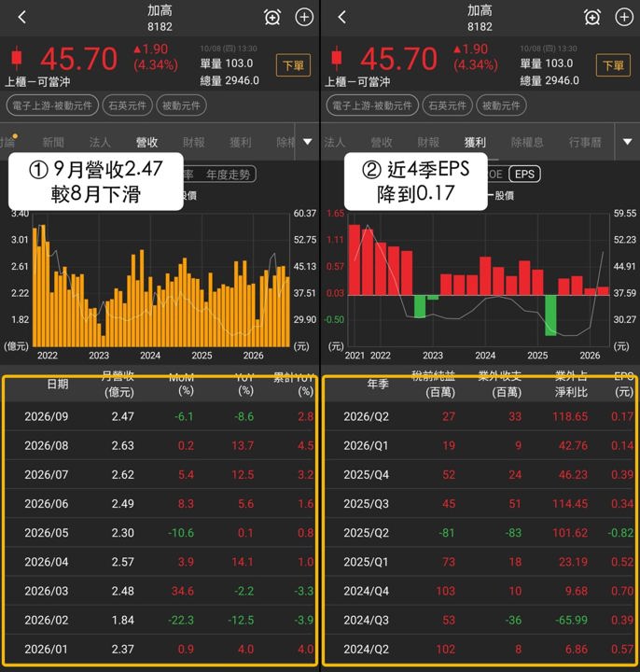Click the 下單 order button in right panel
The image size is (640, 672).
point(613,65)
